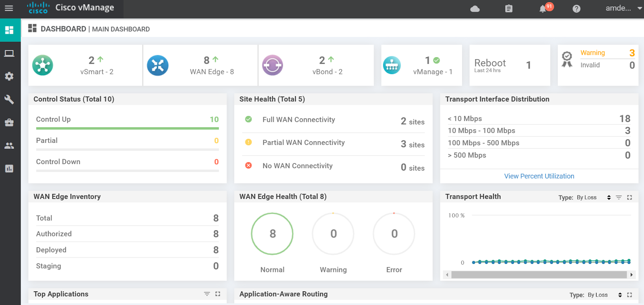Open the hamburger navigation menu
This screenshot has height=305, width=644.
pyautogui.click(x=9, y=8)
